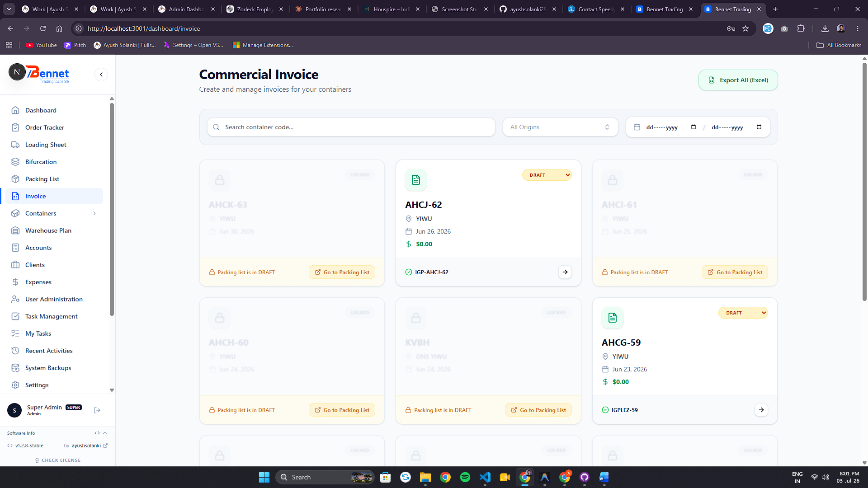Click CHECK LICENSE
Screen dimensions: 868x488
click(58, 460)
